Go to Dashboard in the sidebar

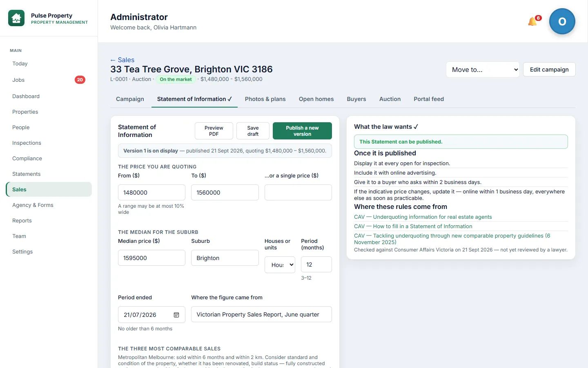click(49, 96)
